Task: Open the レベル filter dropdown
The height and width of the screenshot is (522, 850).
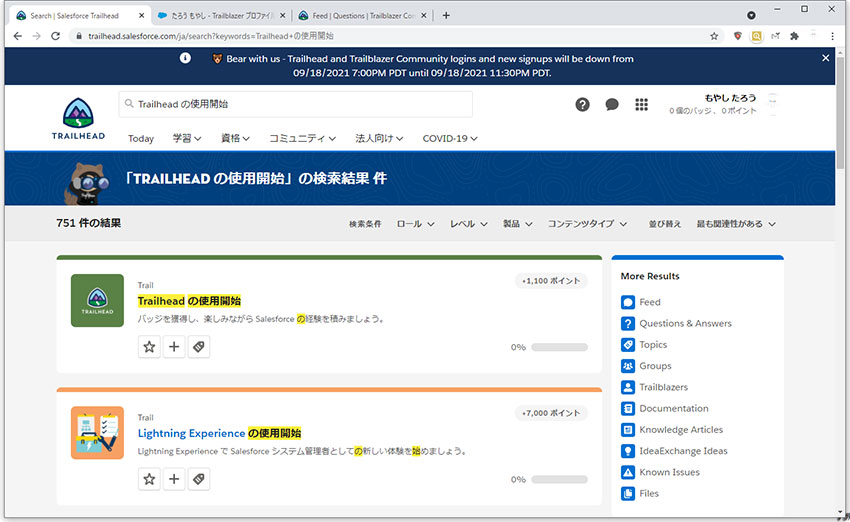Action: tap(469, 224)
